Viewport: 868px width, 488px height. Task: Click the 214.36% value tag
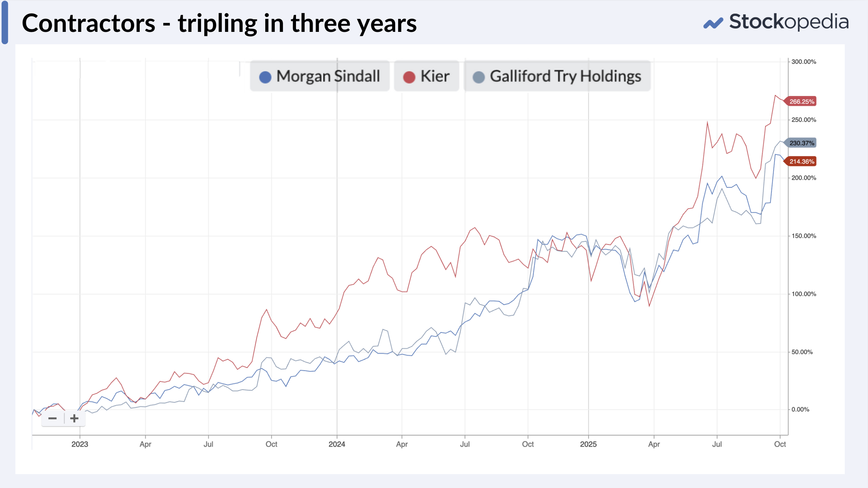click(x=801, y=161)
